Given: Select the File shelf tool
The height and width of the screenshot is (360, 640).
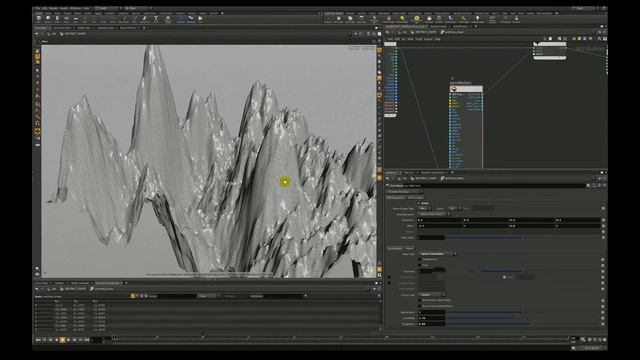Looking at the screenshot, I should click(x=200, y=18).
